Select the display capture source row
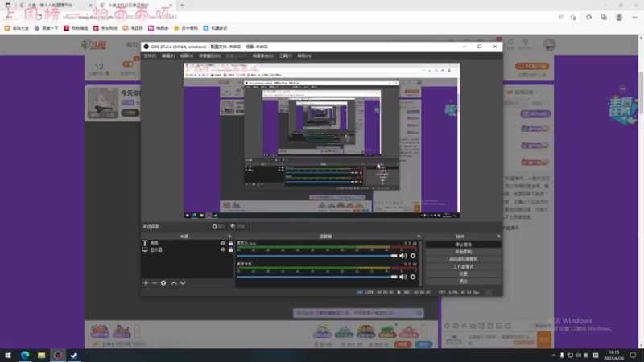 point(188,249)
